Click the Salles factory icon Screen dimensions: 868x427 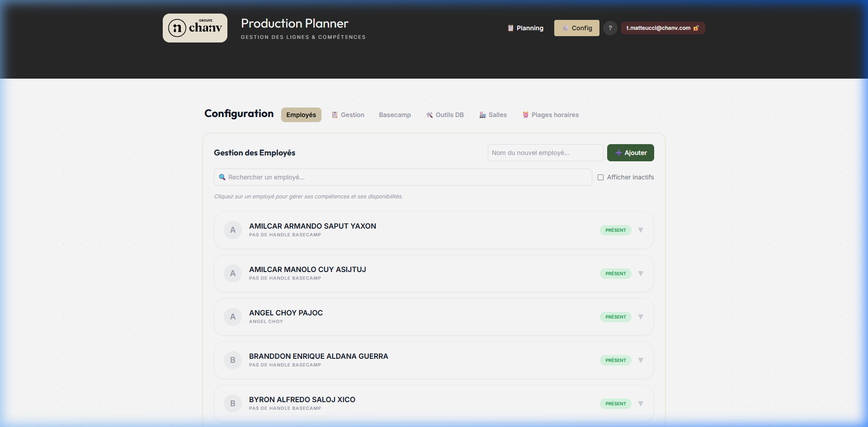tap(482, 115)
